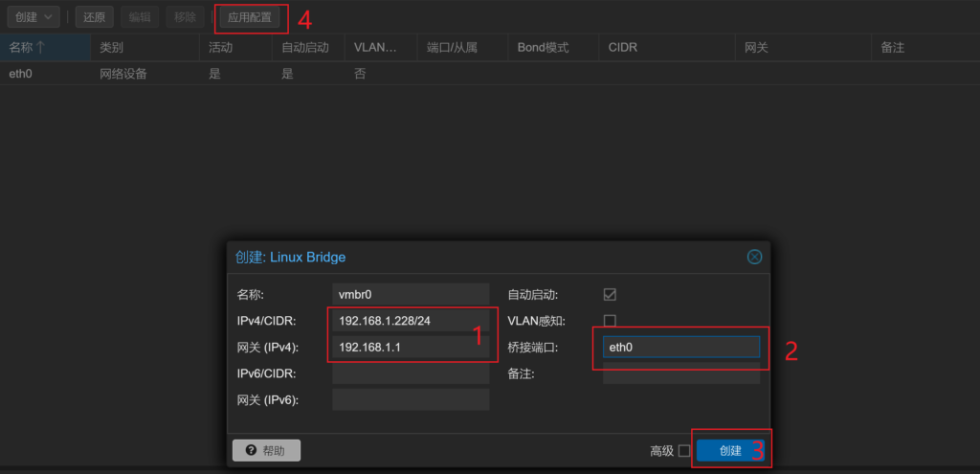Click the 网关 (IPv4) input field
The image size is (980, 474).
pyautogui.click(x=410, y=347)
